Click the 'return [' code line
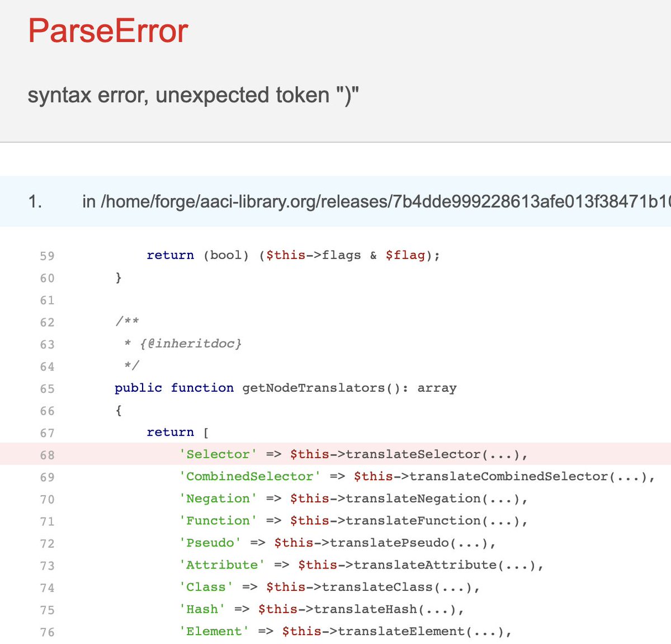Viewport: 671px width, 644px height. [x=177, y=432]
